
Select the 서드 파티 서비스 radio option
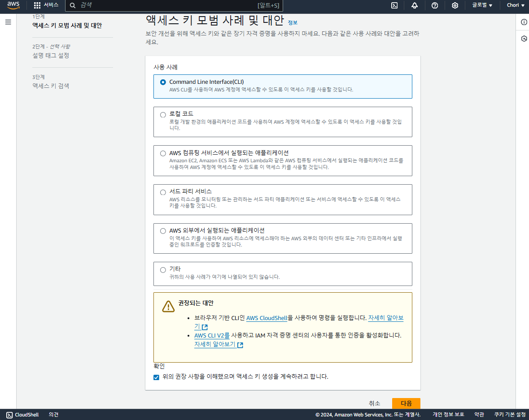[x=163, y=192]
